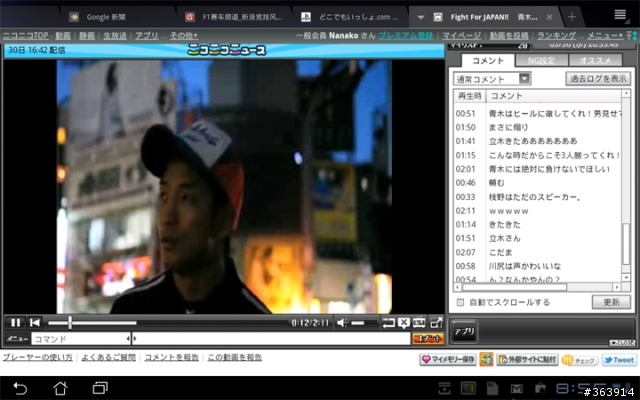Open マイページ link
The width and height of the screenshot is (640, 400).
click(x=461, y=36)
